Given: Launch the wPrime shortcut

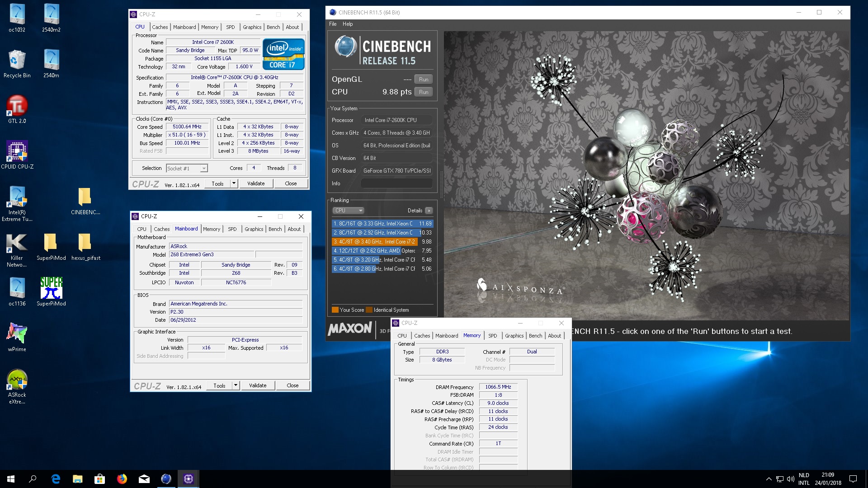Looking at the screenshot, I should [x=17, y=338].
